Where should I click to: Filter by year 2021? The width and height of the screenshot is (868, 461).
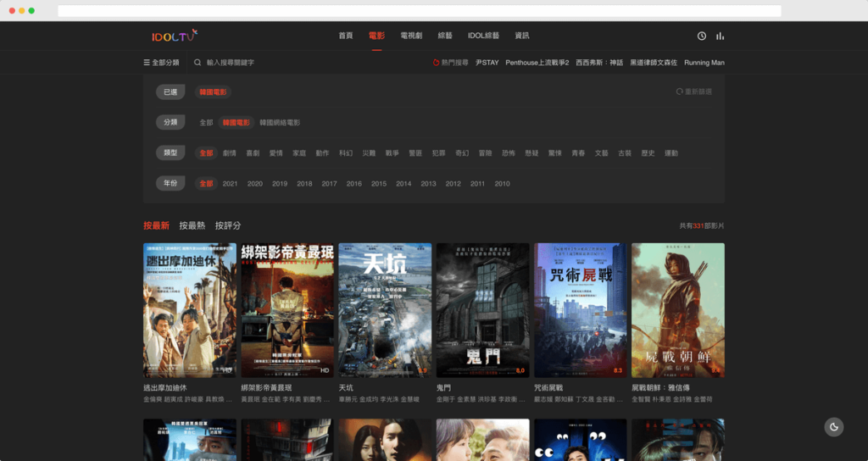[x=230, y=184]
